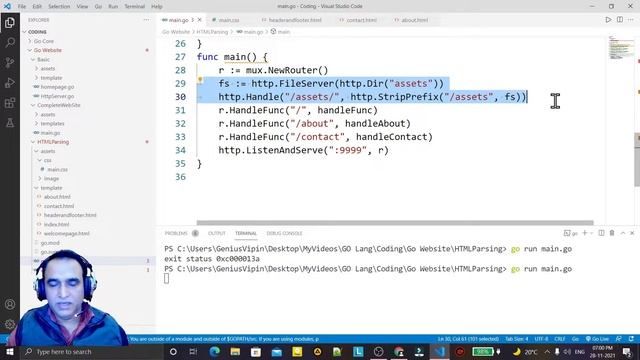Viewport: 640px width, 360px height.
Task: Open the Extensions view
Action: [10, 102]
